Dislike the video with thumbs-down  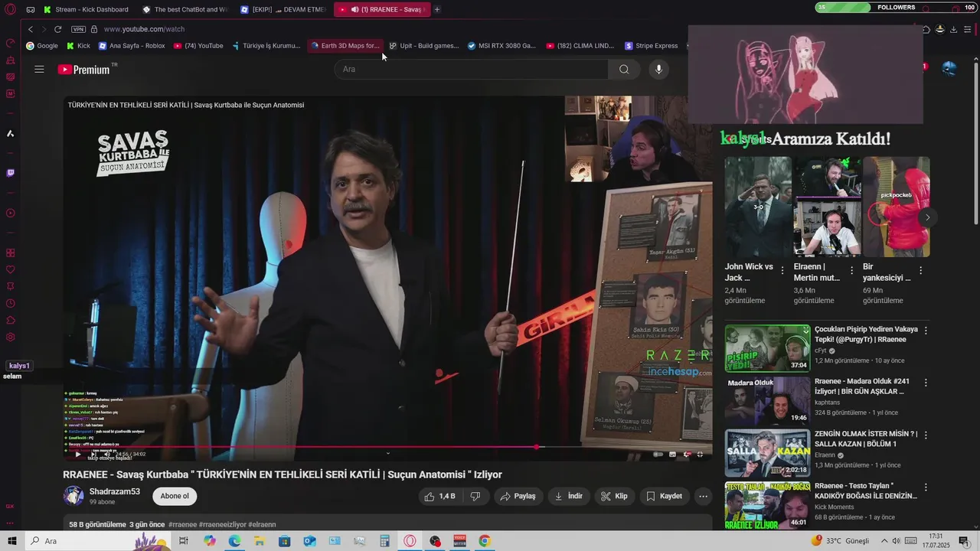click(x=475, y=496)
